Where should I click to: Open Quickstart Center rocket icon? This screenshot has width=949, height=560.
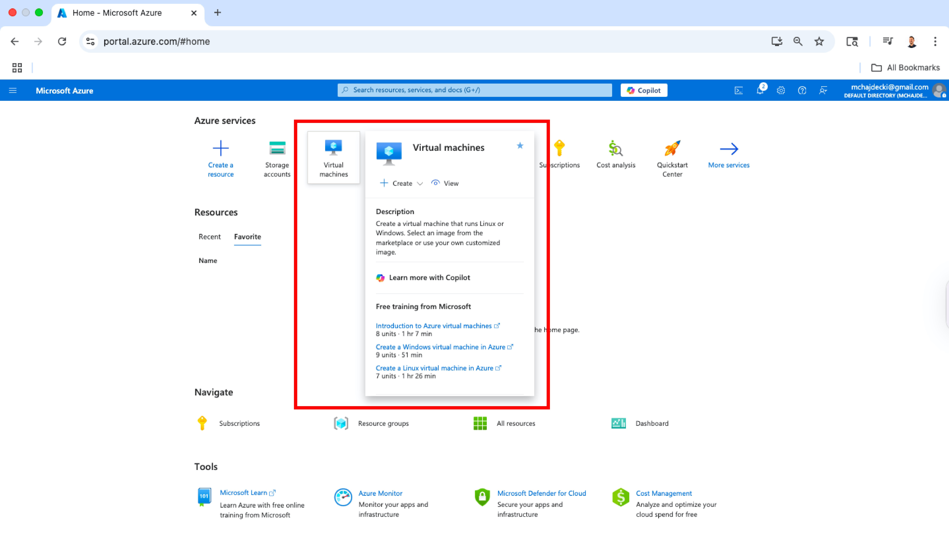(672, 148)
